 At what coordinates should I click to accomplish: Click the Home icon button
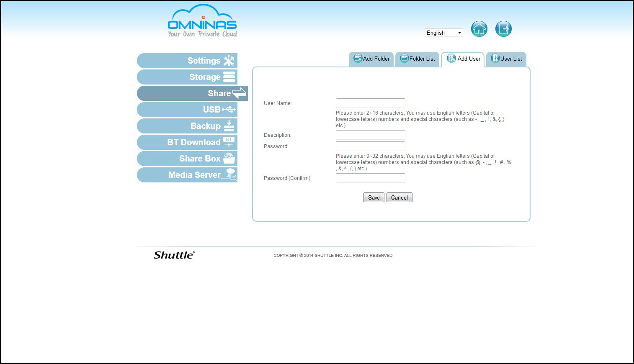click(479, 29)
